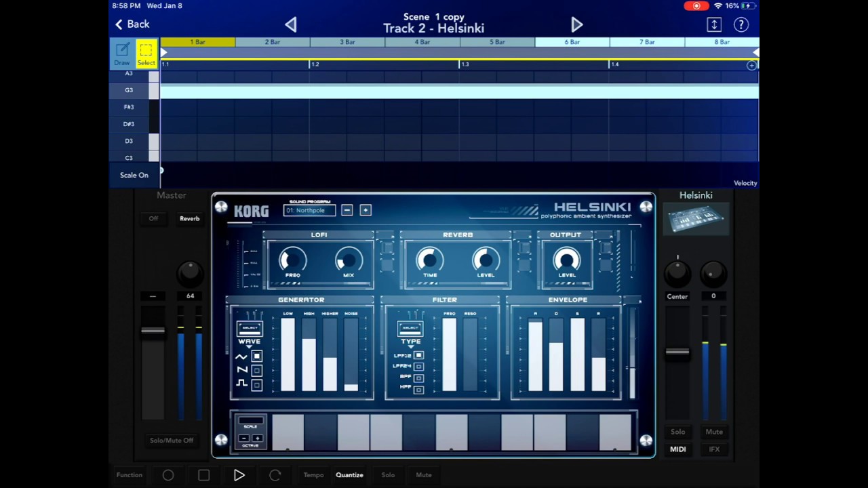The image size is (868, 488).
Task: Jump to the 8 Bar tab
Action: pos(722,42)
